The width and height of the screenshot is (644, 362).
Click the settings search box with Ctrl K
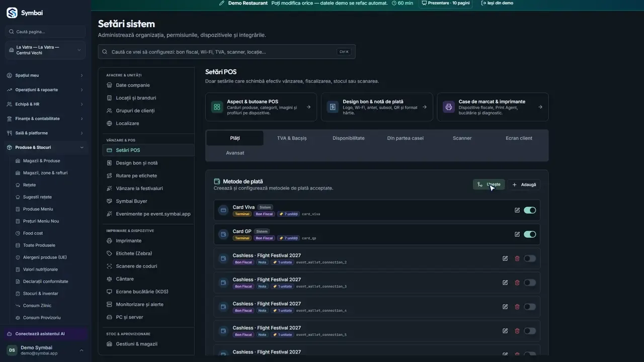[x=226, y=52]
